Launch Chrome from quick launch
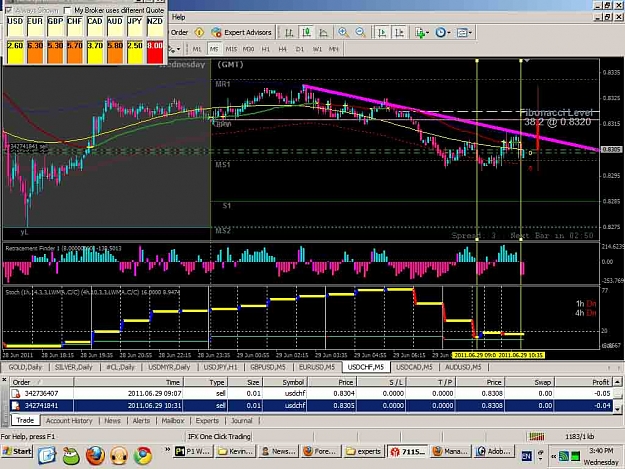This screenshot has width=625, height=469. click(x=143, y=455)
